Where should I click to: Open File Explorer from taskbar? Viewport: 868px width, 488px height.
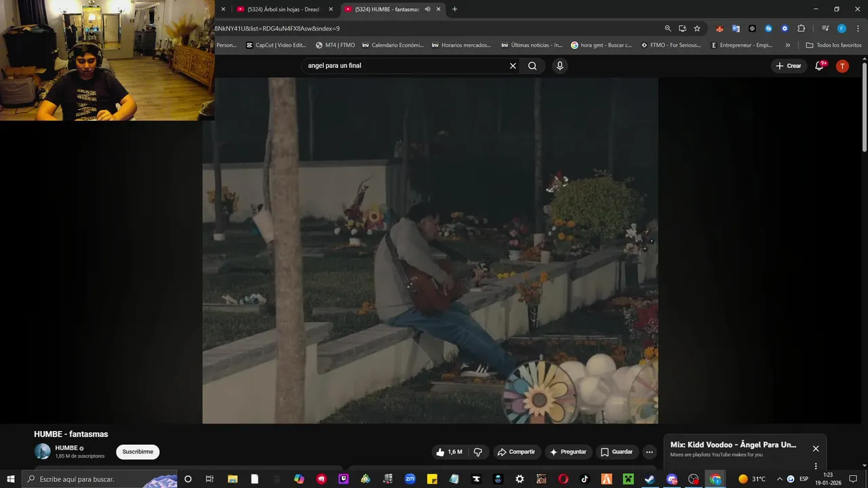coord(233,479)
